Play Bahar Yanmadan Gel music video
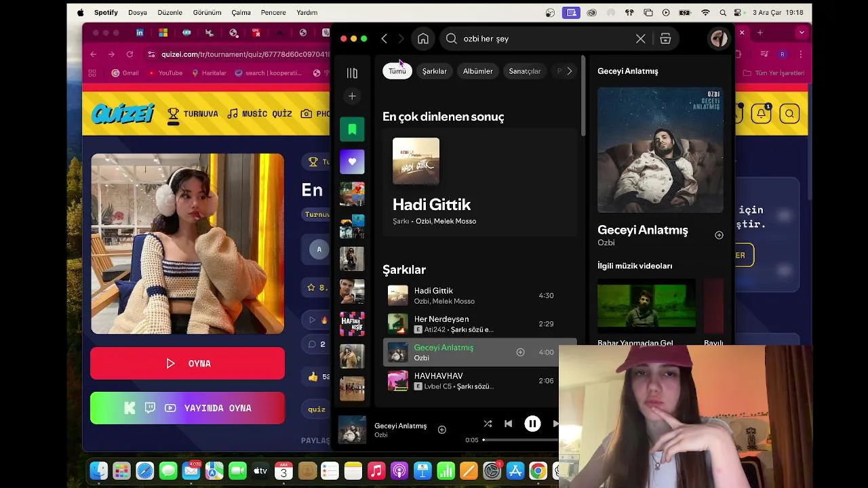This screenshot has width=868, height=488. point(646,306)
